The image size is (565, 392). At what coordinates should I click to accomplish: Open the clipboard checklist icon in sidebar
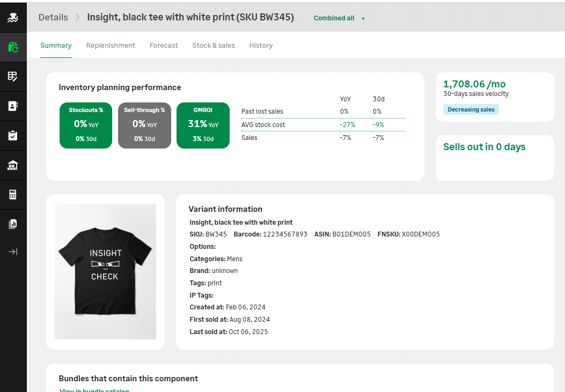click(13, 135)
